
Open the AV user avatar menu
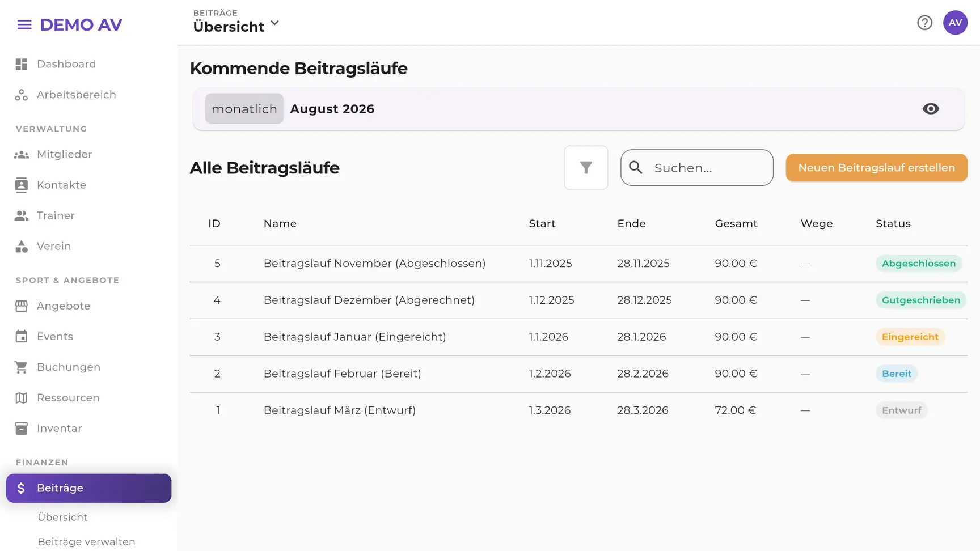click(x=955, y=23)
